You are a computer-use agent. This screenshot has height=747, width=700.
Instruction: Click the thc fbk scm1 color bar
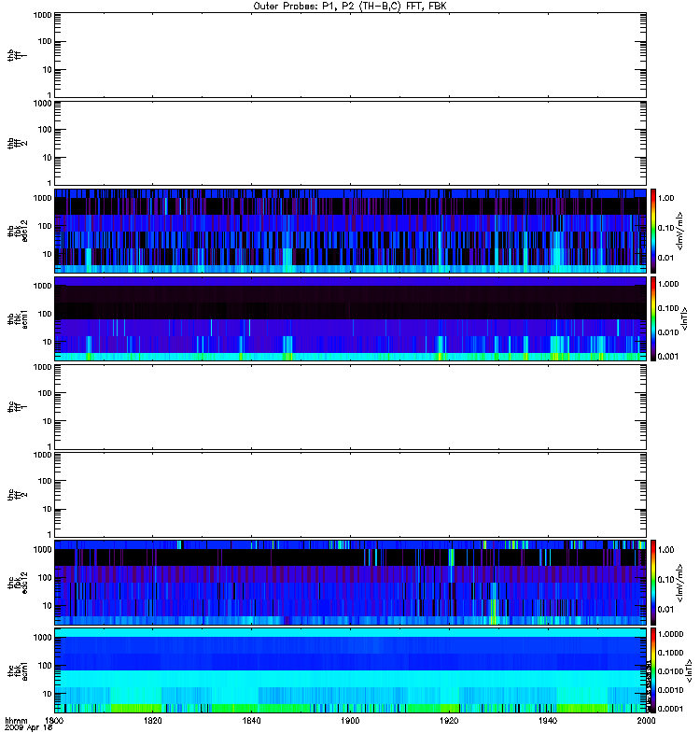[653, 670]
